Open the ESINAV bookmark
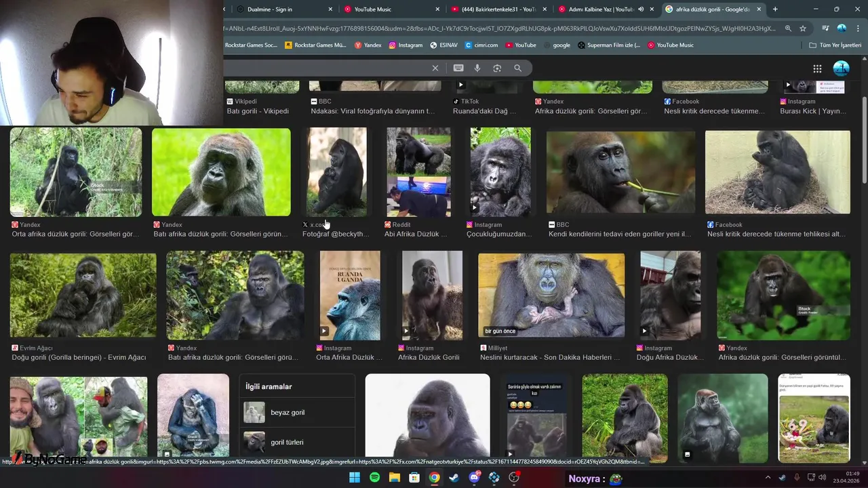This screenshot has height=488, width=868. point(443,45)
